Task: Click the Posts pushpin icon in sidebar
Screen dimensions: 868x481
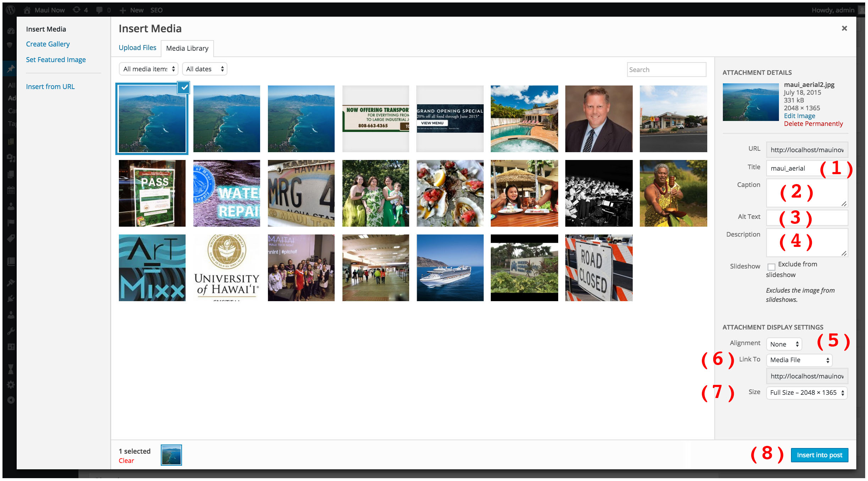Action: coord(11,68)
